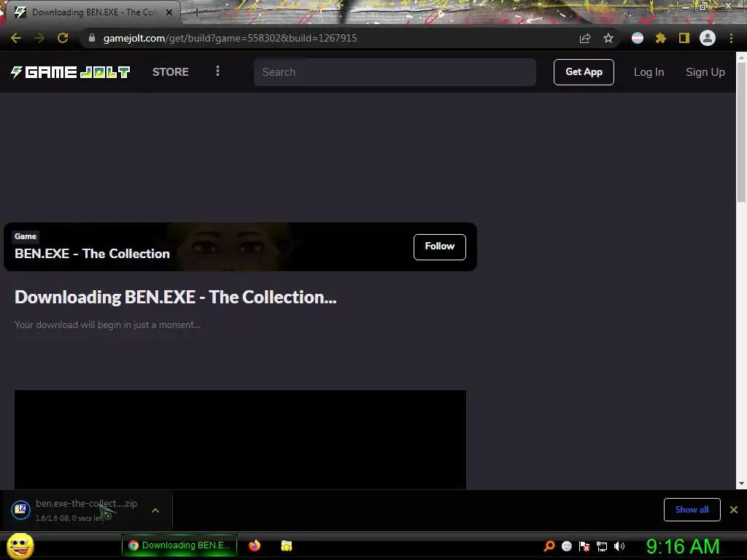Image resolution: width=747 pixels, height=560 pixels.
Task: Click the white circle tray icon
Action: (566, 546)
